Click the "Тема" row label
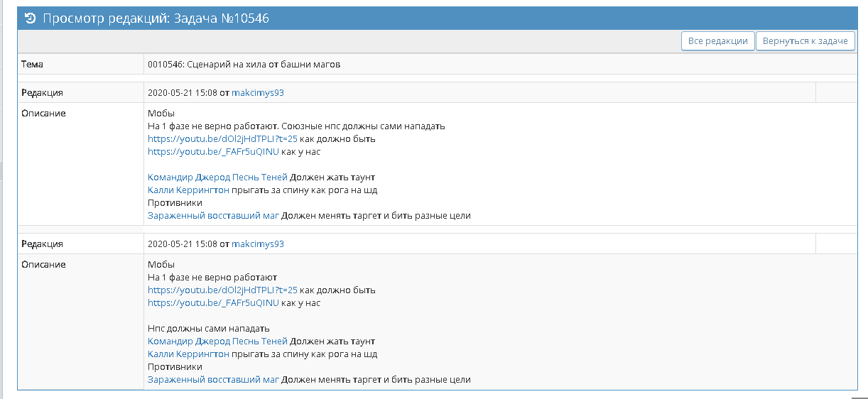 pos(32,65)
